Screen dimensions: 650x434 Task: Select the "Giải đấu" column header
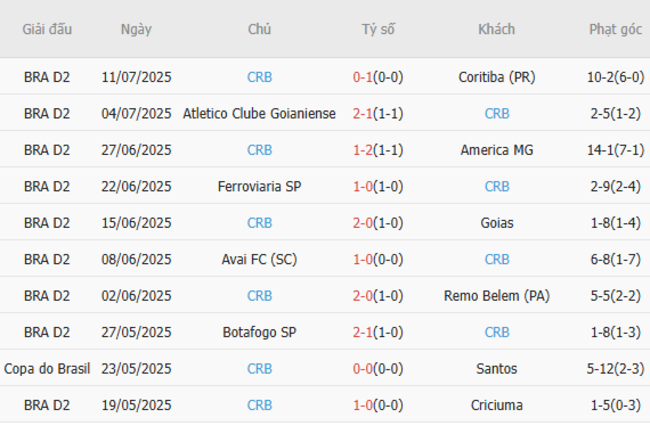tap(47, 29)
